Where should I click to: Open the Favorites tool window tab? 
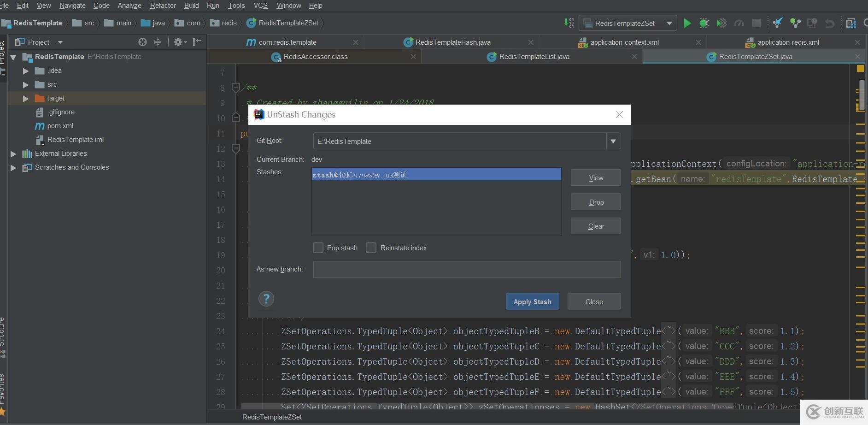[x=3, y=394]
